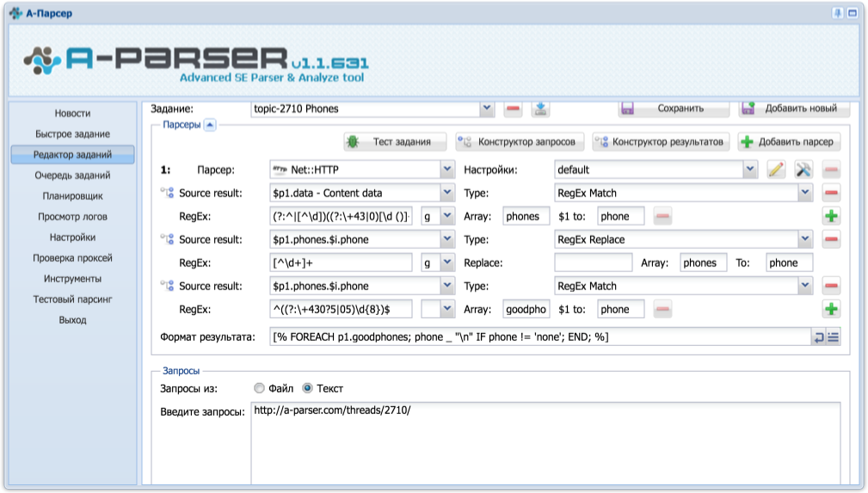
Task: Collapse the Парсеры section
Action: click(210, 125)
